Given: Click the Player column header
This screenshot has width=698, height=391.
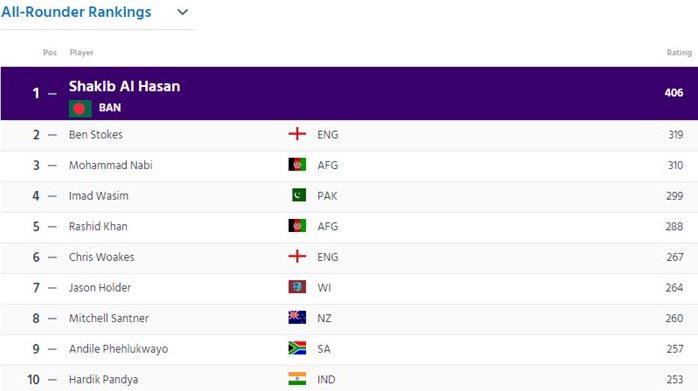Looking at the screenshot, I should (81, 53).
